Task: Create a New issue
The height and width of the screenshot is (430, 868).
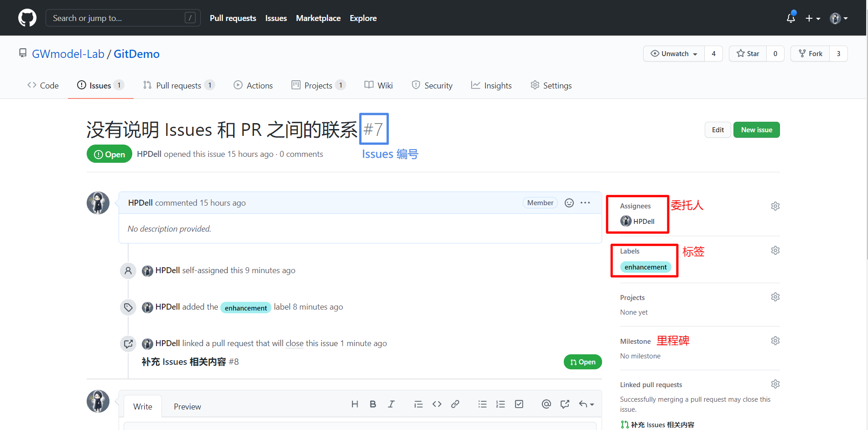Action: (756, 130)
